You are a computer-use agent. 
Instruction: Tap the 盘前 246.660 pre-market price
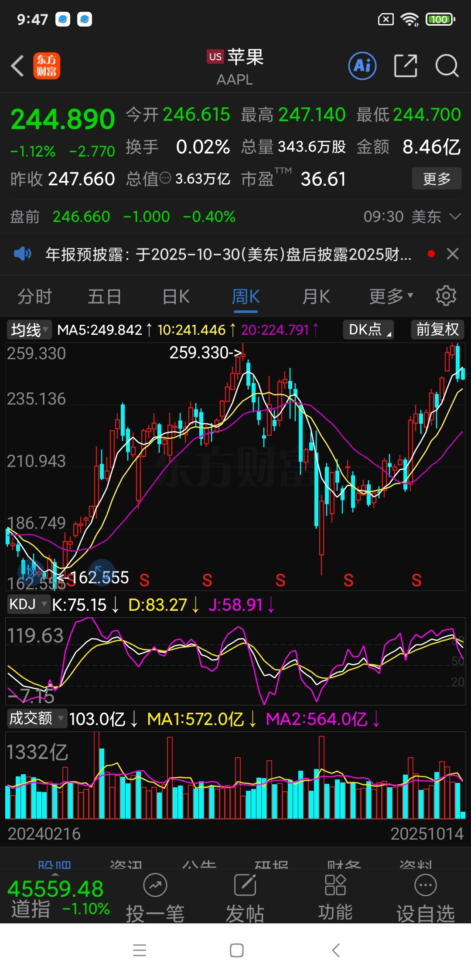coord(81,216)
